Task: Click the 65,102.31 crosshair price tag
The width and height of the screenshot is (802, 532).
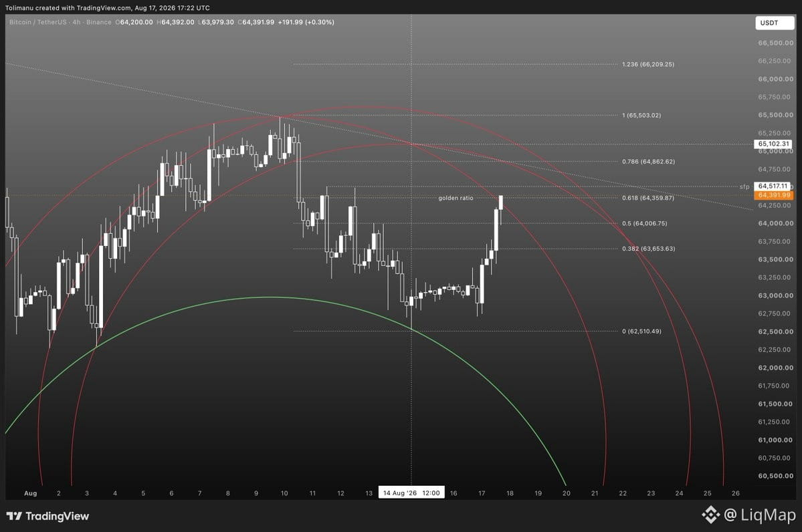Action: [x=773, y=144]
